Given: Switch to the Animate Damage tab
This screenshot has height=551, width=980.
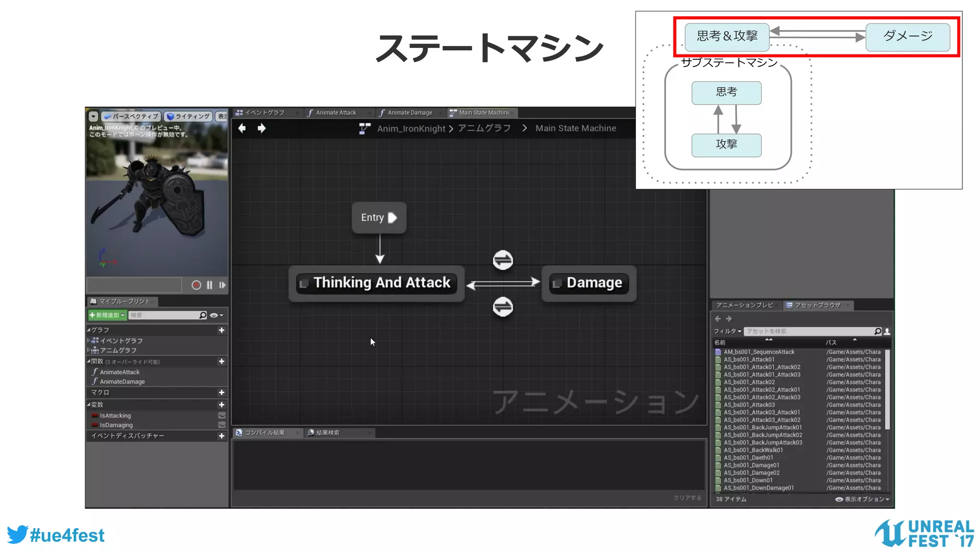Looking at the screenshot, I should 410,113.
